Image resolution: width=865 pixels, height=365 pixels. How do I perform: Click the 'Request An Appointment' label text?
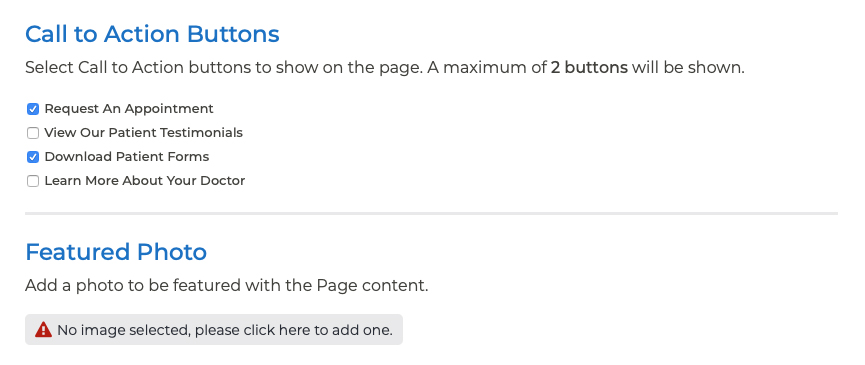tap(129, 109)
